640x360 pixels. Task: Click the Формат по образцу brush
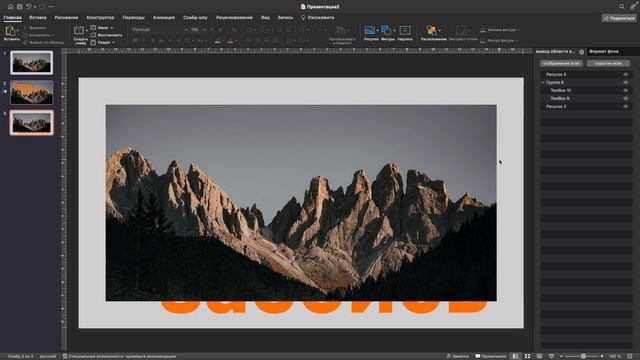(x=25, y=42)
